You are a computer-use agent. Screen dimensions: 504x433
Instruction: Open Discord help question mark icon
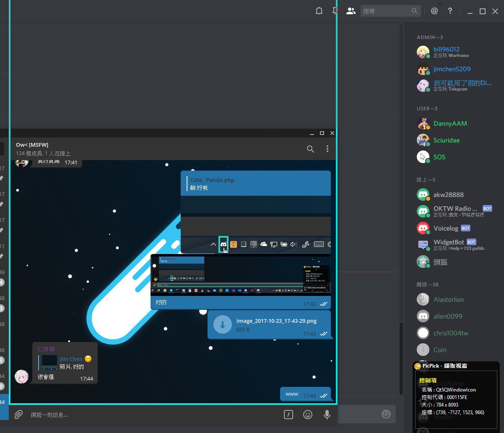(450, 11)
